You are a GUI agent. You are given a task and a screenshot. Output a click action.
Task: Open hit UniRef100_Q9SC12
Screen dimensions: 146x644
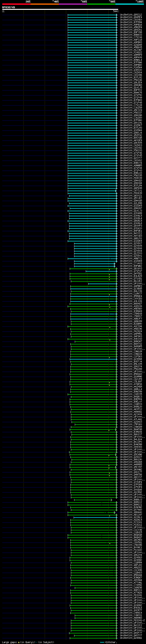pos(131,15)
